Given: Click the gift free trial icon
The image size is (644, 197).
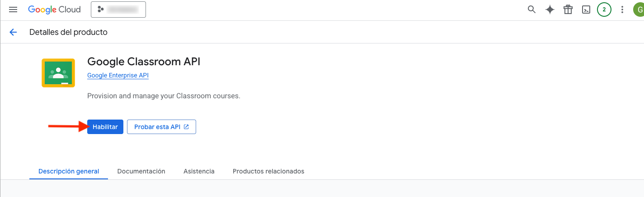Looking at the screenshot, I should [x=568, y=10].
